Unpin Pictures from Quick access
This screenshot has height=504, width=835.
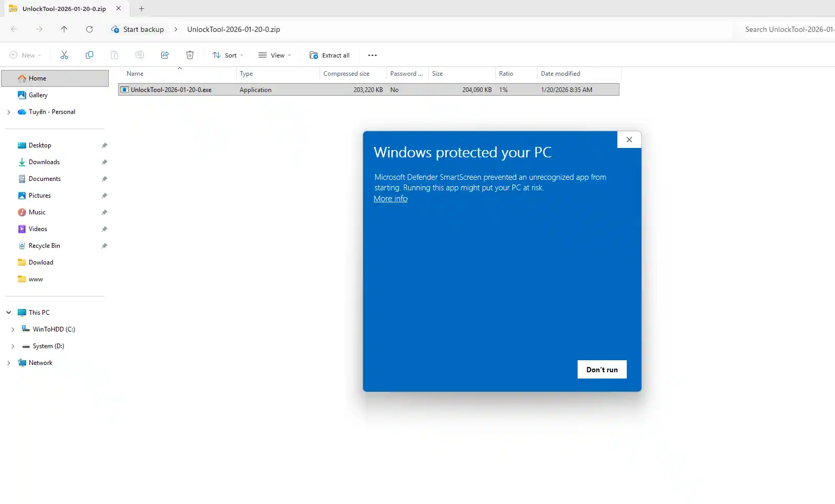105,196
